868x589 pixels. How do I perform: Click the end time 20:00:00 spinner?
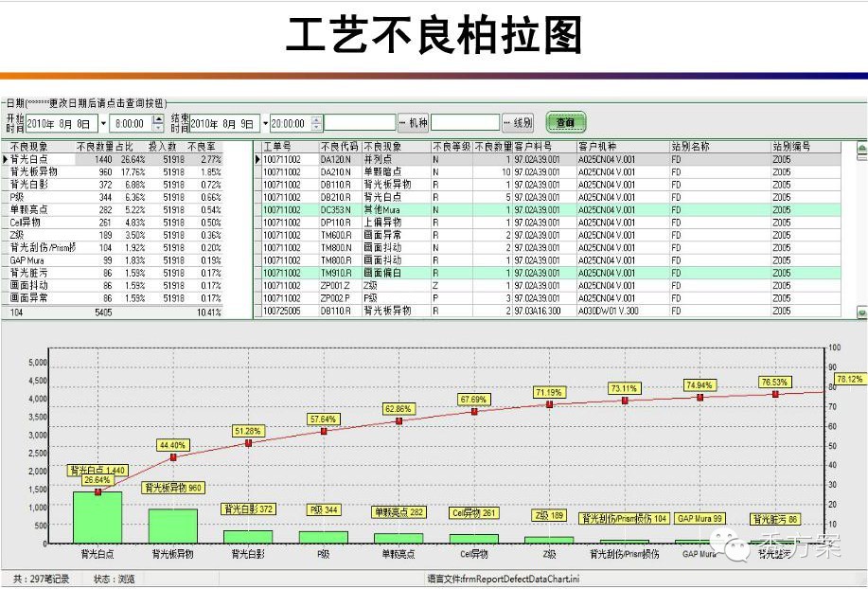click(x=316, y=123)
